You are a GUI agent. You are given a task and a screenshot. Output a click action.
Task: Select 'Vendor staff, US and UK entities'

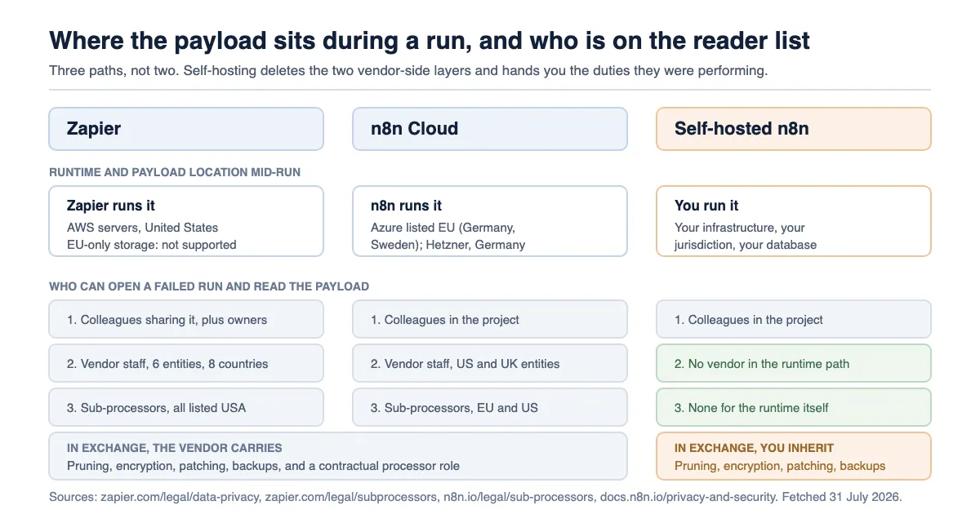490,363
